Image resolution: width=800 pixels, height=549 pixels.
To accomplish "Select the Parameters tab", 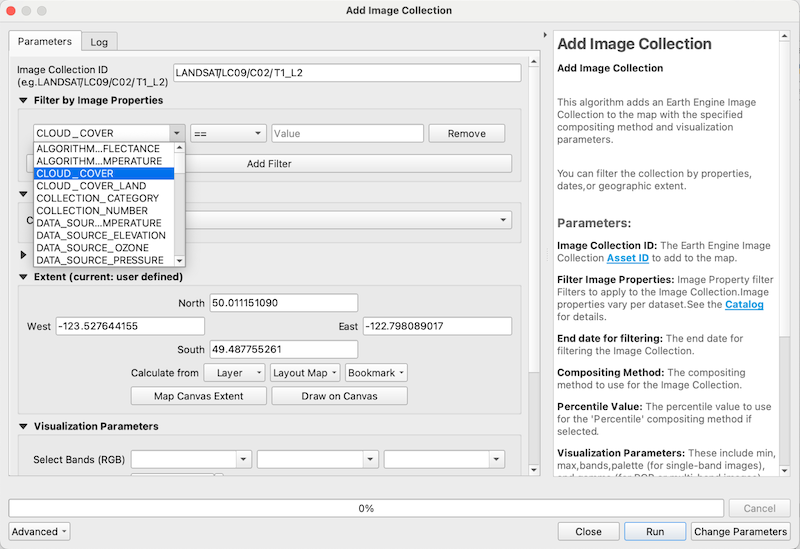I will (45, 41).
